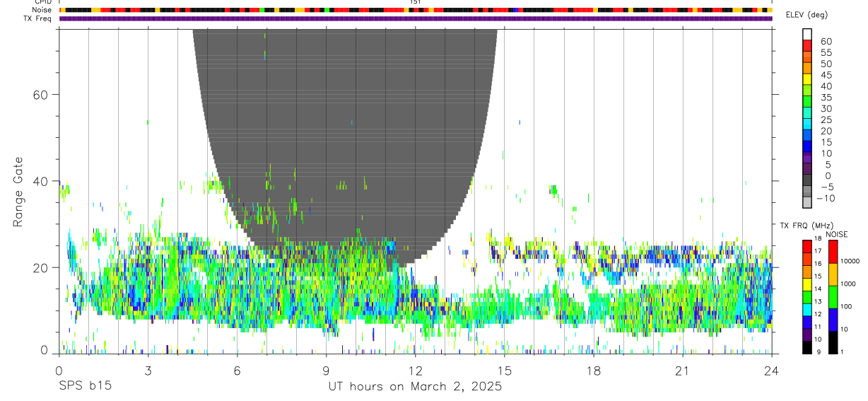Click the '18' label on the TX FRQ scale

[x=818, y=238]
